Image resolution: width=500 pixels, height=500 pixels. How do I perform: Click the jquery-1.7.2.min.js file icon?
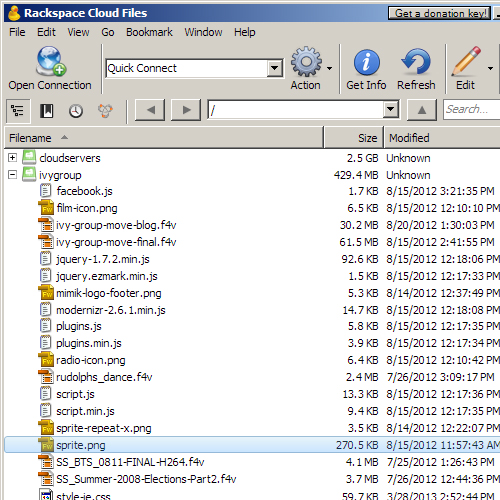[45, 259]
